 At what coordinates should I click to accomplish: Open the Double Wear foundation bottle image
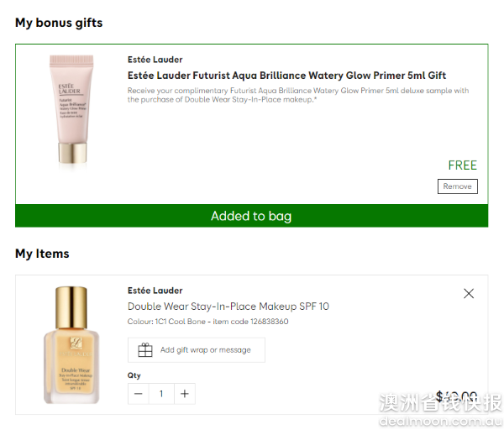point(71,345)
